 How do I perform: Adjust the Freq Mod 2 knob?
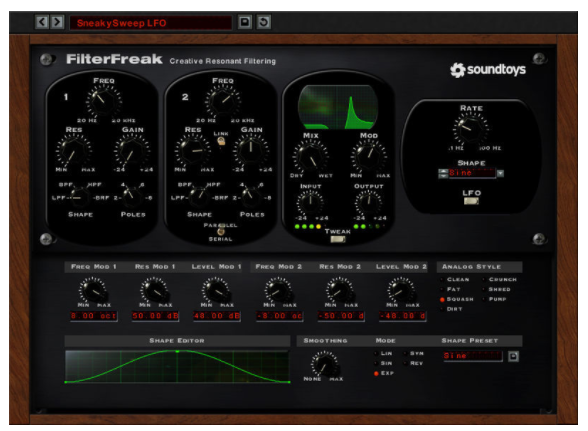pos(278,291)
